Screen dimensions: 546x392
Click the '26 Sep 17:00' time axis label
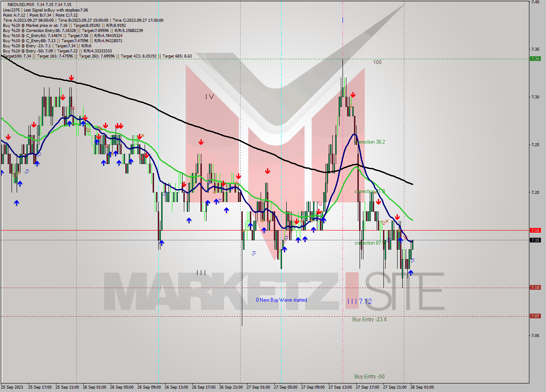click(x=203, y=387)
